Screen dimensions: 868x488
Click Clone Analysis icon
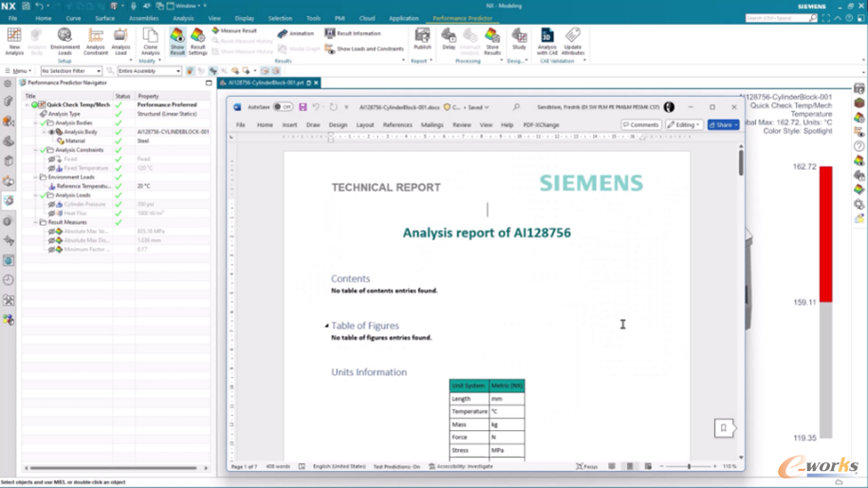(x=150, y=41)
